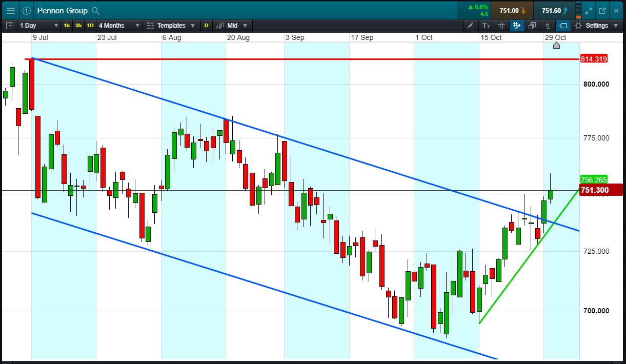Click the current price 751.300 label
Viewport: 626px width, 364px height.
(601, 190)
